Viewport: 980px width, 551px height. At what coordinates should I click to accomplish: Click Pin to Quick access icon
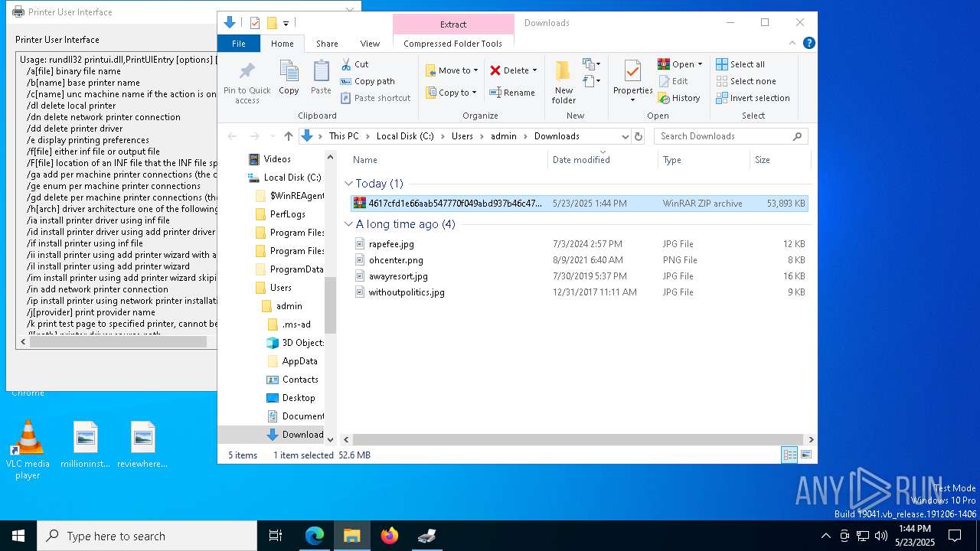point(247,82)
